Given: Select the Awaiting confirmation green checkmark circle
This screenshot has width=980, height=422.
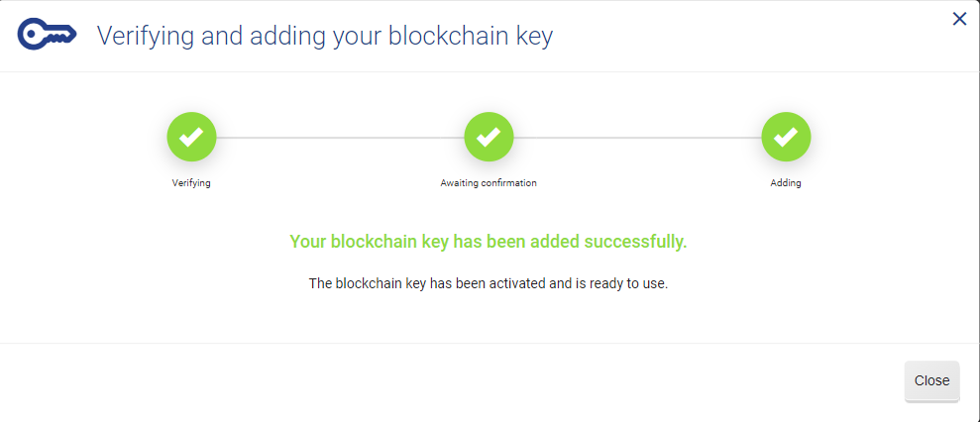Looking at the screenshot, I should [x=489, y=137].
